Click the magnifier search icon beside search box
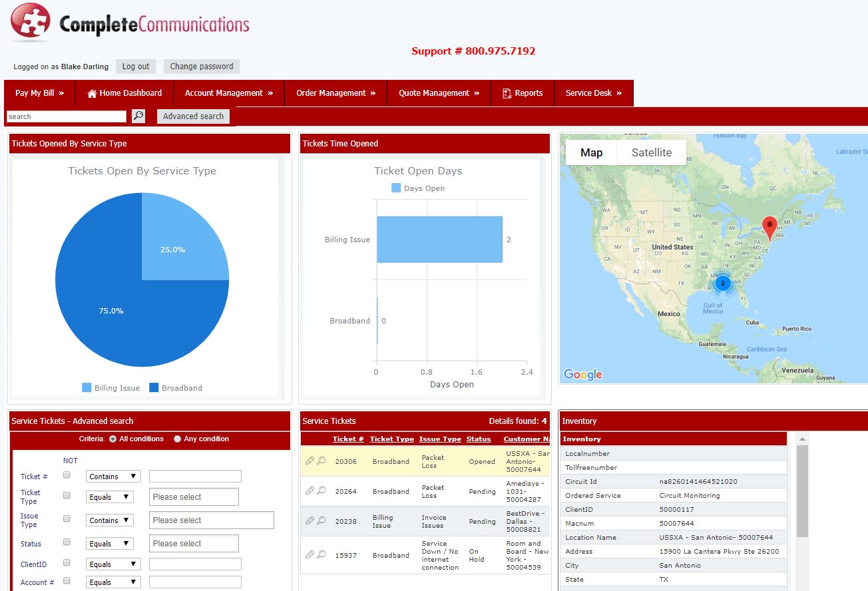This screenshot has width=868, height=591. 138,116
